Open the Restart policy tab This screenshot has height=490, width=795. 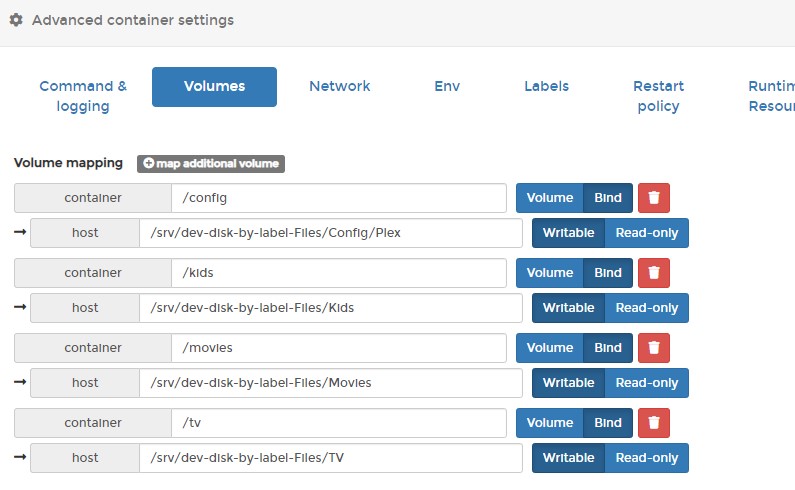658,96
